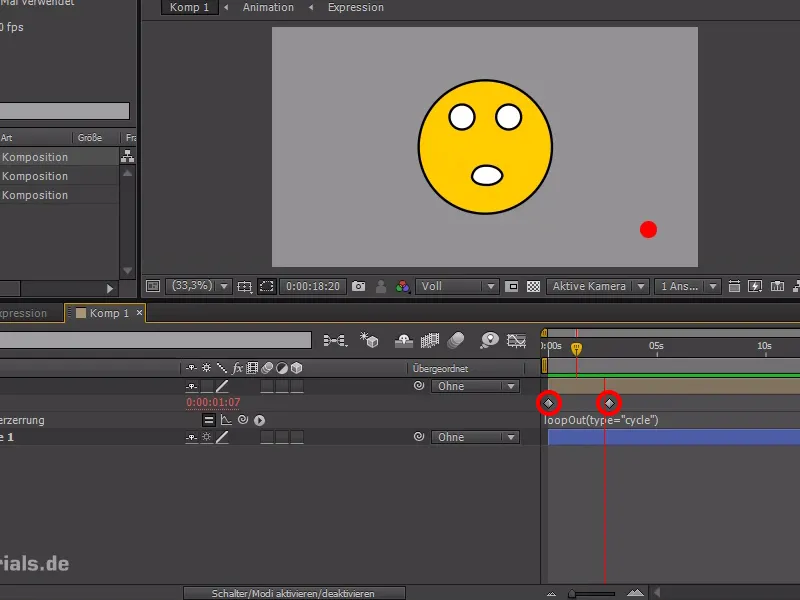Toggle collapse transformations on layer 1 row

pyautogui.click(x=207, y=437)
